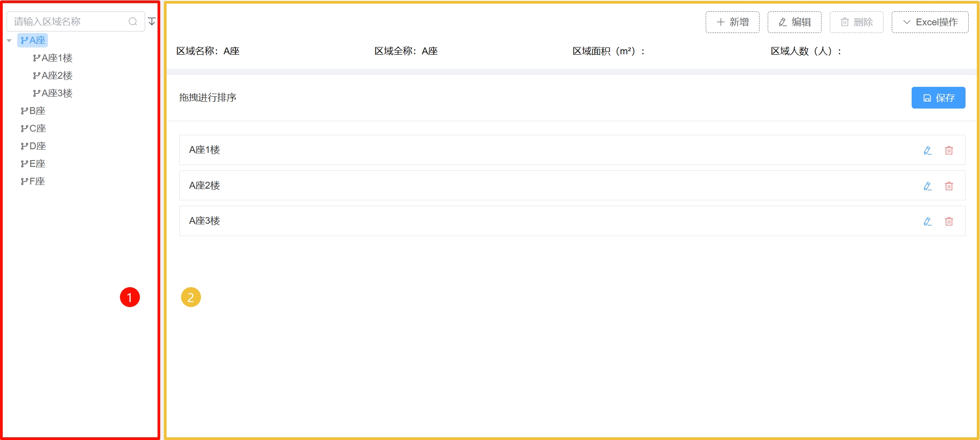This screenshot has height=440, width=980.
Task: Click the 区域面积 (m²) label
Action: pos(609,51)
